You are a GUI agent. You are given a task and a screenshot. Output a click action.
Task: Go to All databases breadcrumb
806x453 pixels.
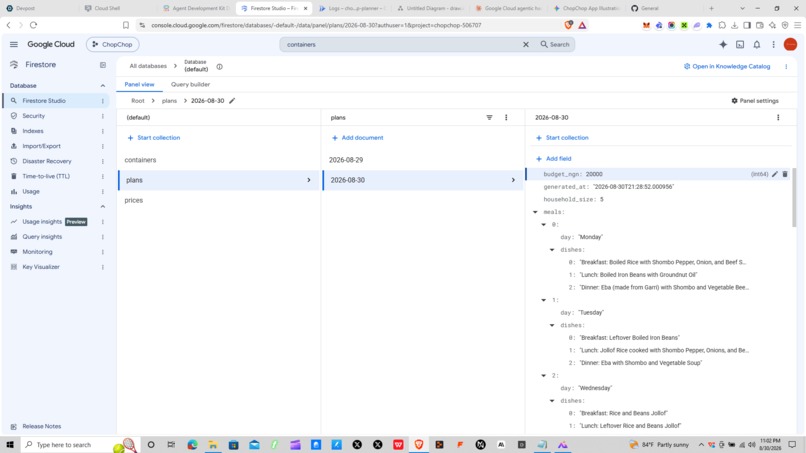point(148,66)
